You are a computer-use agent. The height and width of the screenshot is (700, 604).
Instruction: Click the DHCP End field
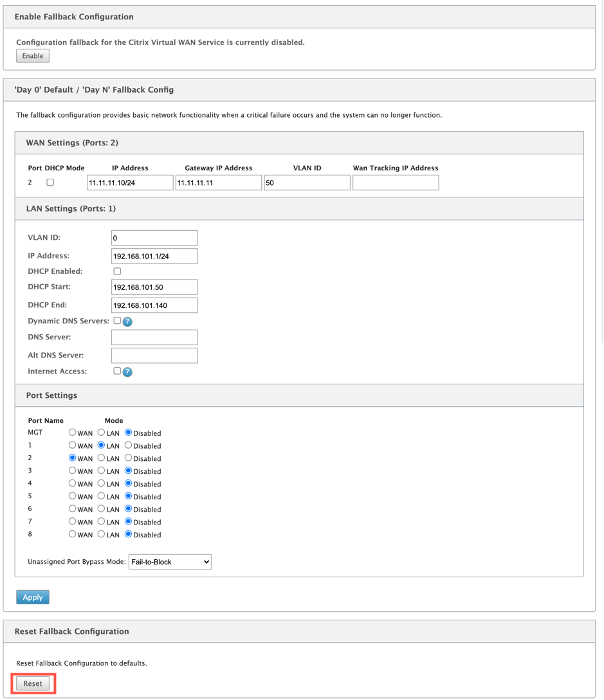[154, 305]
